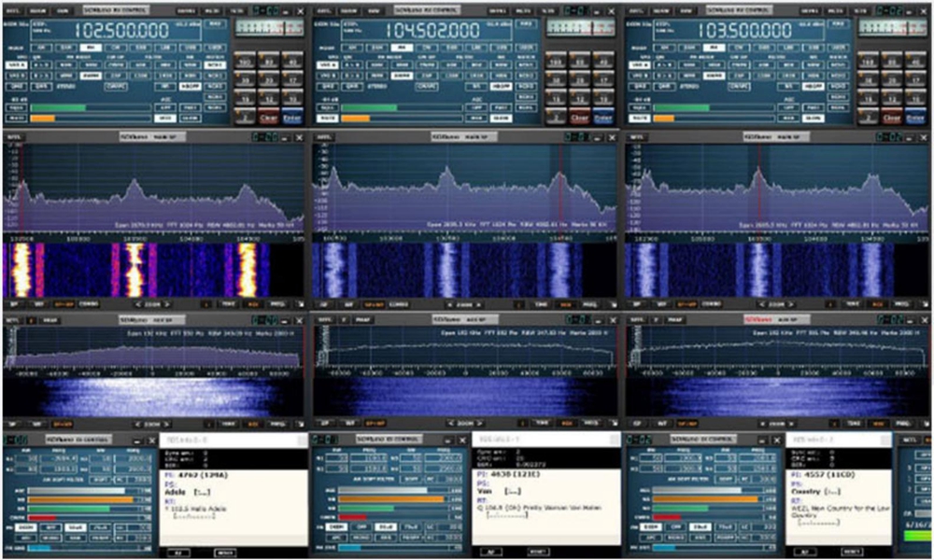The width and height of the screenshot is (934, 560).
Task: Toggle MUTE on the 102.500 receiver
Action: click(x=16, y=119)
